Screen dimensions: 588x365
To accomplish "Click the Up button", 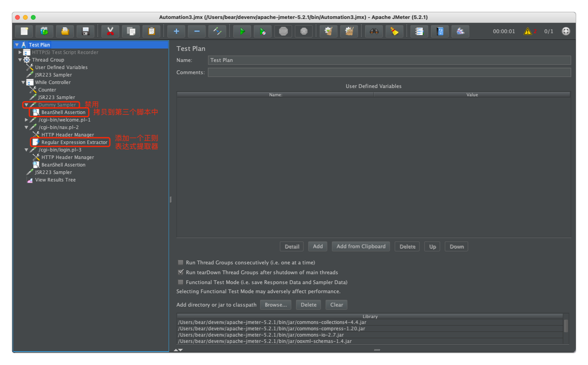I will tap(433, 247).
